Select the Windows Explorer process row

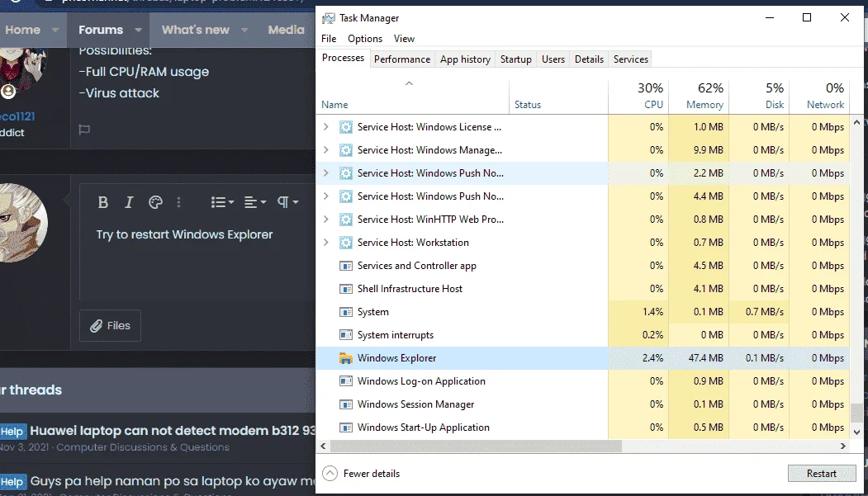tap(582, 358)
